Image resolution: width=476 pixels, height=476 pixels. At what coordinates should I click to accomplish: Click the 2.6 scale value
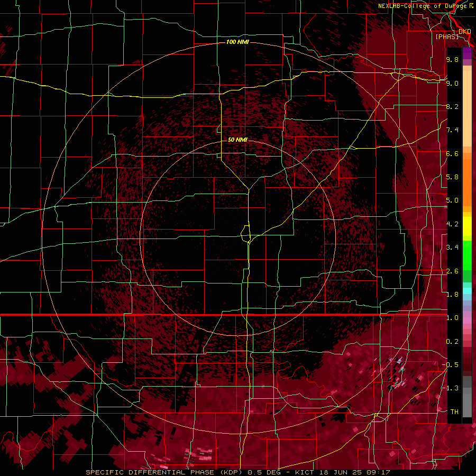click(x=452, y=271)
